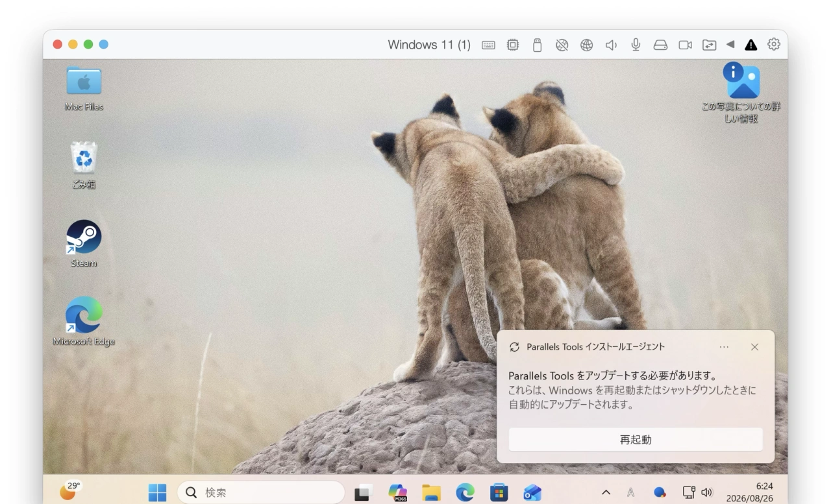
Task: Click the Parallels Tools をアップデートする必要があります text
Action: tap(612, 376)
